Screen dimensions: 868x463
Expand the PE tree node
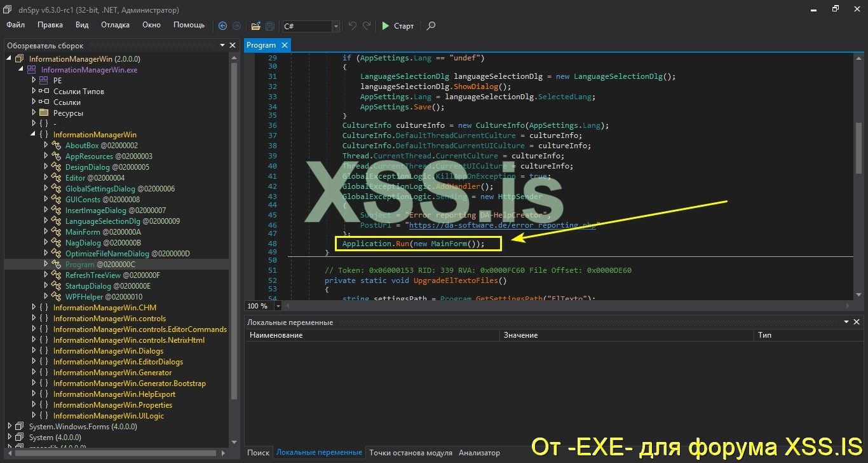(33, 80)
